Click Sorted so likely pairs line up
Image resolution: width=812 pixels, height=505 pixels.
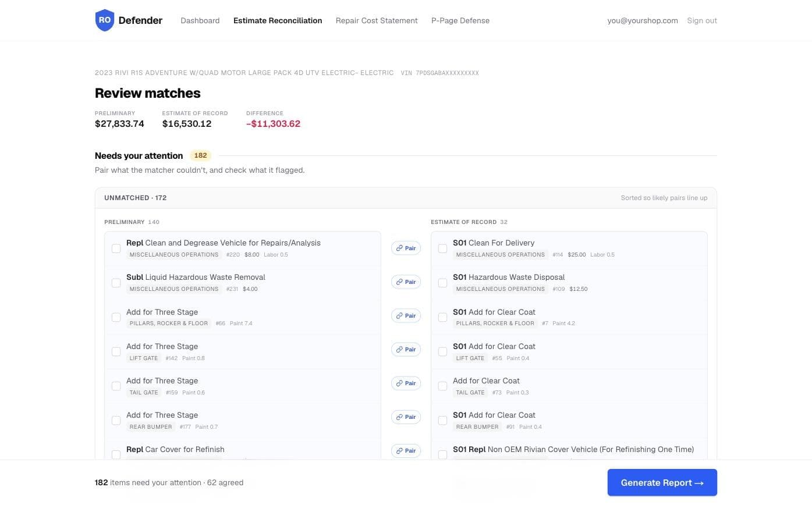(x=664, y=198)
